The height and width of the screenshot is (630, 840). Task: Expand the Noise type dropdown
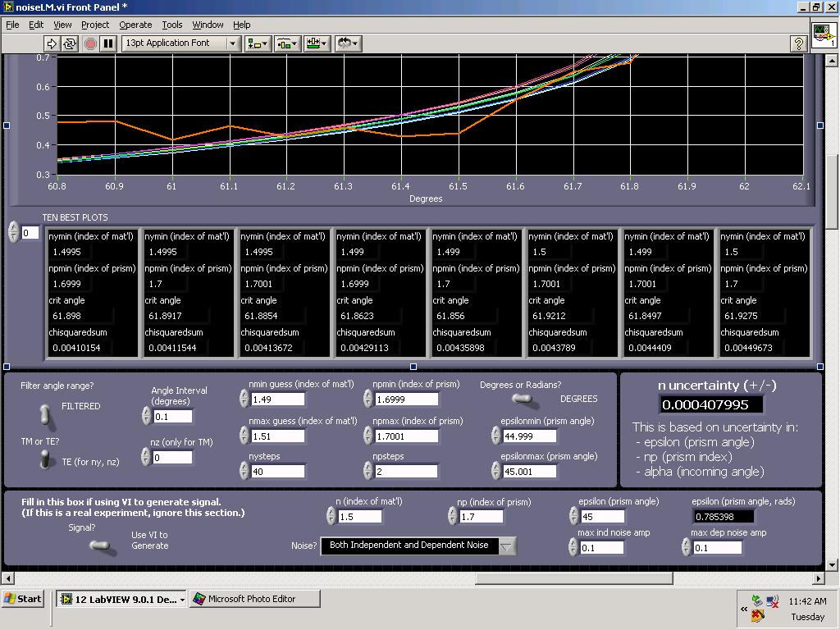pos(507,546)
